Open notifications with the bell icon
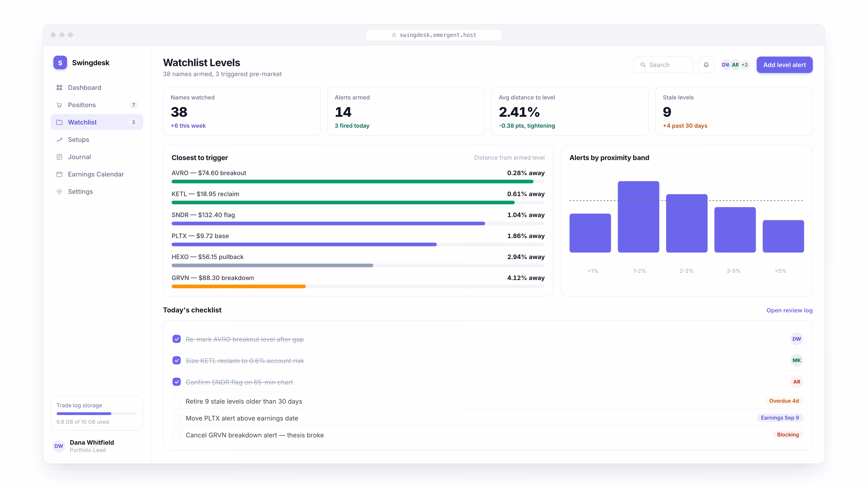The width and height of the screenshot is (868, 488). click(x=706, y=65)
